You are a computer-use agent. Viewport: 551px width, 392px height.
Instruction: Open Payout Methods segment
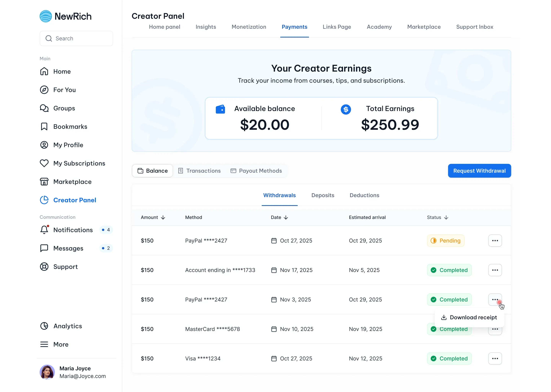[256, 171]
